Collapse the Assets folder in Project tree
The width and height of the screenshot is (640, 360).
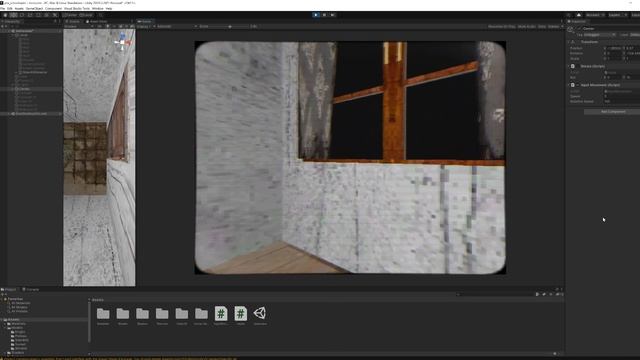pos(2,320)
